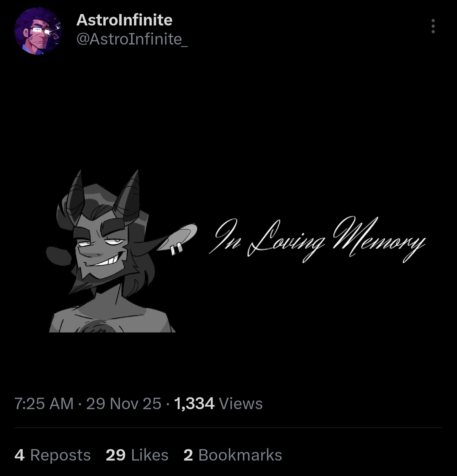The width and height of the screenshot is (457, 476).
Task: Open the 1,334 Views analytics
Action: [x=218, y=404]
